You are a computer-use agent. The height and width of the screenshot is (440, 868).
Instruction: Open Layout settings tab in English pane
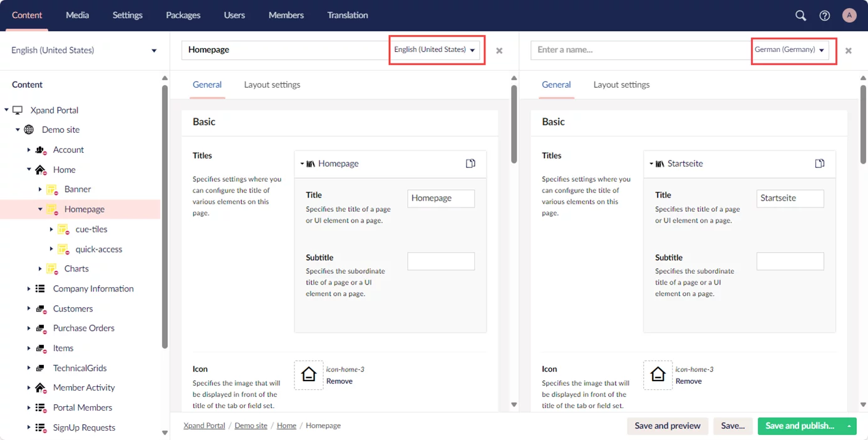point(272,85)
